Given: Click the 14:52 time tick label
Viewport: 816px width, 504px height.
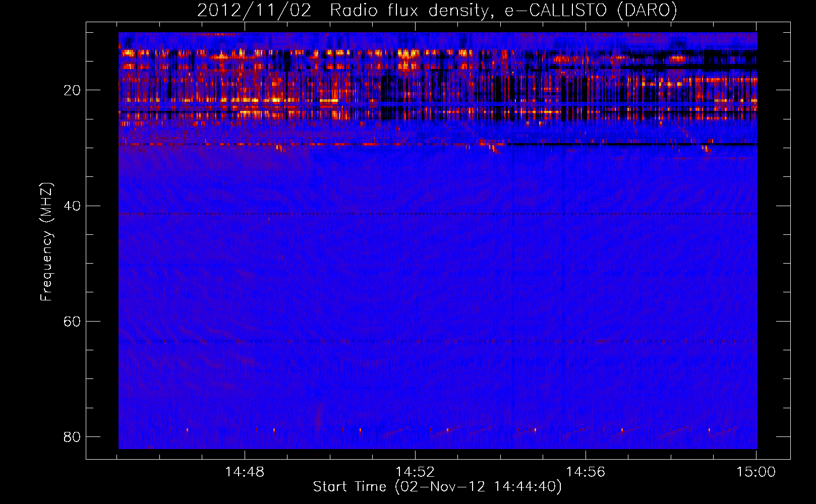Looking at the screenshot, I should [415, 472].
